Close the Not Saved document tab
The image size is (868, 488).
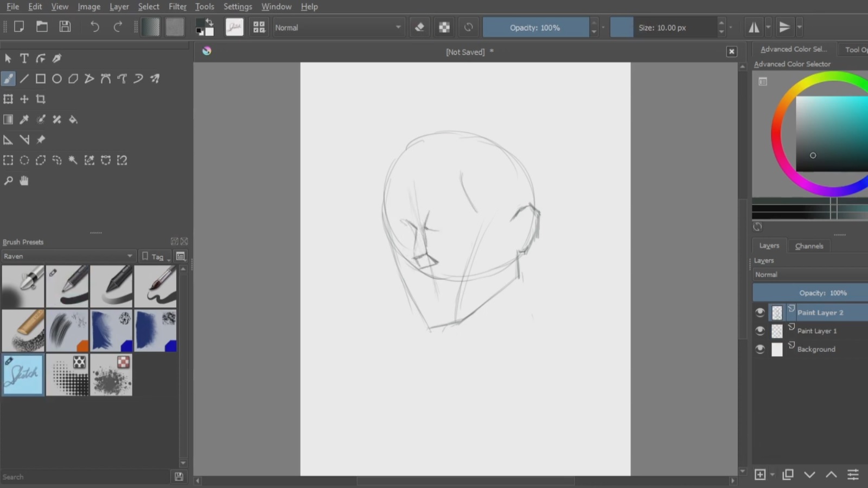pyautogui.click(x=732, y=52)
